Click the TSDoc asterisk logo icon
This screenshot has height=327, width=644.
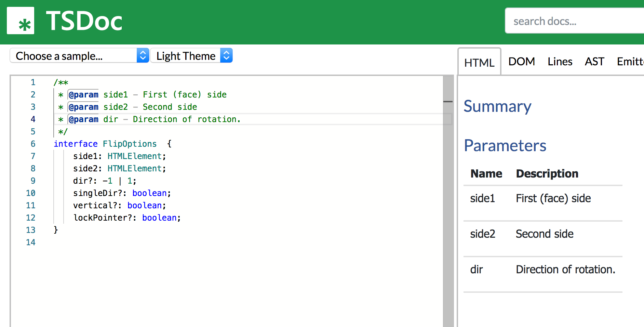click(21, 21)
